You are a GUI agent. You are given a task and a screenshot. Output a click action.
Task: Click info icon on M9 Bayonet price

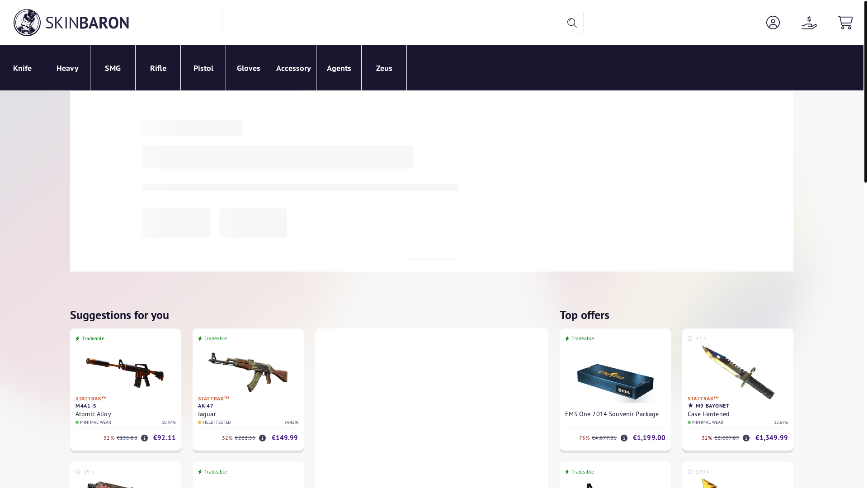coord(746,438)
